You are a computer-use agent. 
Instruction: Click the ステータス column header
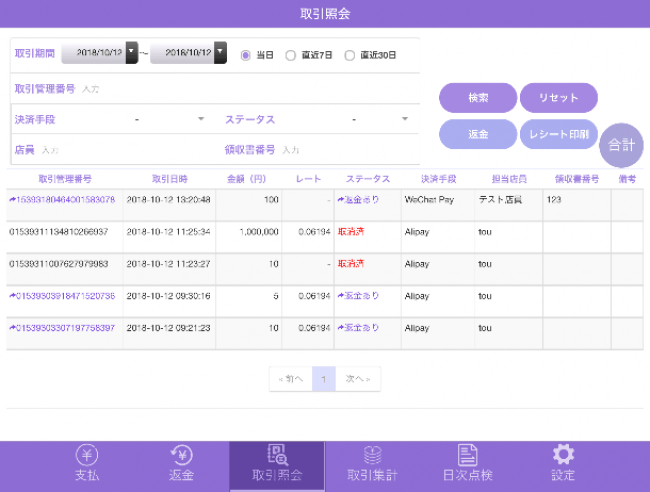pos(368,179)
